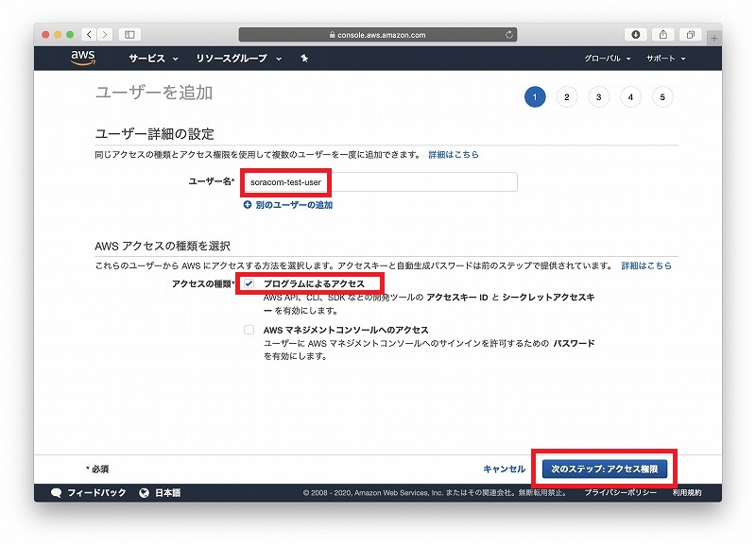Viewport: 756px width, 547px height.
Task: Select wizard step 2 indicator
Action: (x=566, y=97)
